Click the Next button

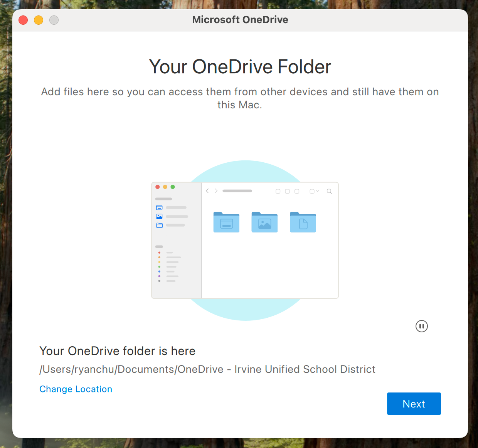click(x=414, y=404)
